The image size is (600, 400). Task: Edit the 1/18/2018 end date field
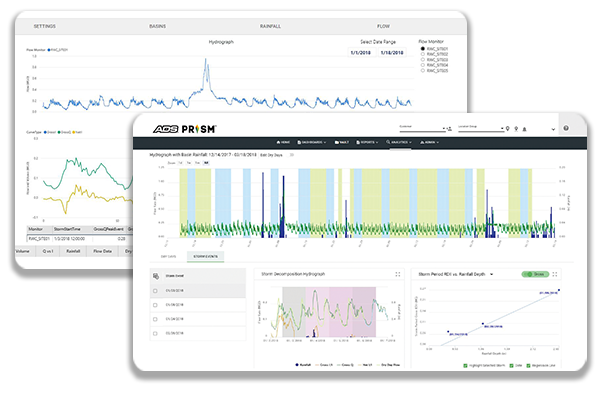coord(392,52)
